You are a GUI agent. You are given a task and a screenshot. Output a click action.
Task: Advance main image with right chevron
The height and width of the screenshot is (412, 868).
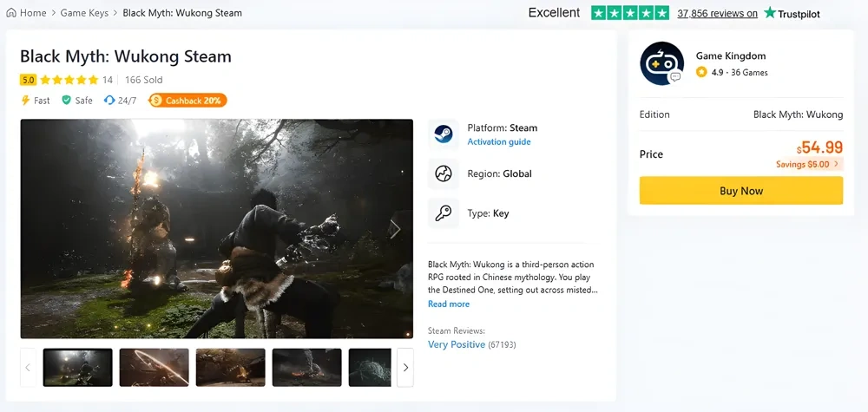tap(395, 229)
